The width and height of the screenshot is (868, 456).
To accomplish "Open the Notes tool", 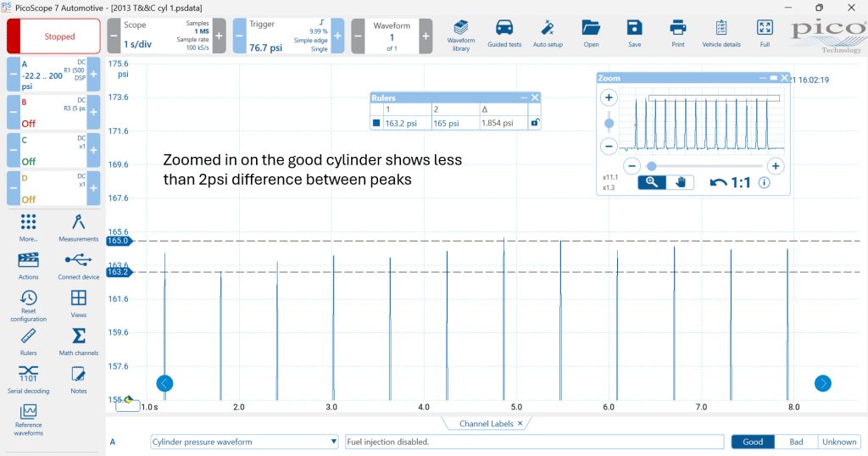I will tap(79, 380).
